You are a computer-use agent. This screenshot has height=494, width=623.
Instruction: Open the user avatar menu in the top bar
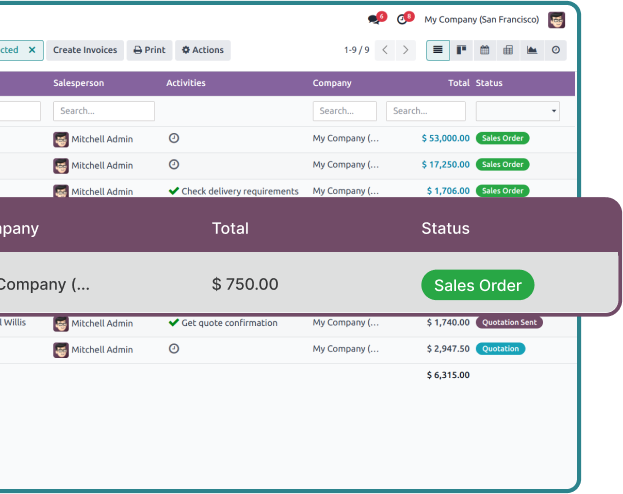(556, 20)
